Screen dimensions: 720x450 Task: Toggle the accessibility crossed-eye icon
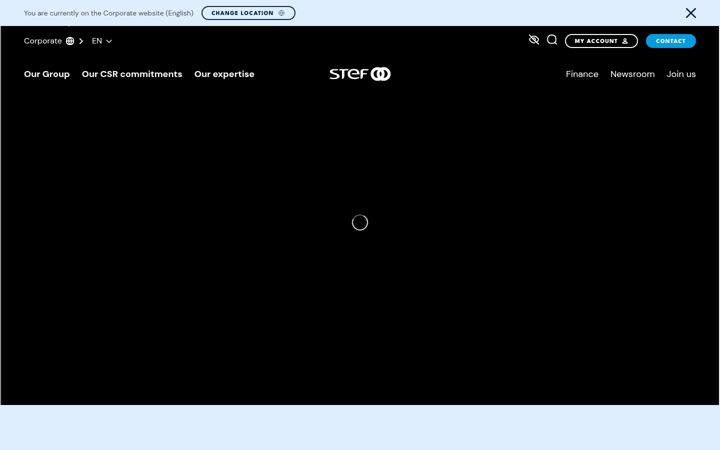[x=534, y=40]
